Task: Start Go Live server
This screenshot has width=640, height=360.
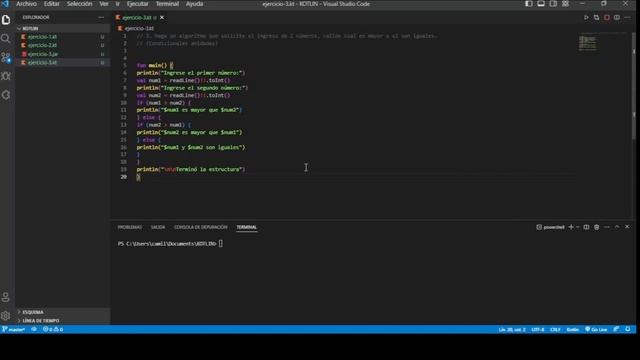Action: (596, 329)
